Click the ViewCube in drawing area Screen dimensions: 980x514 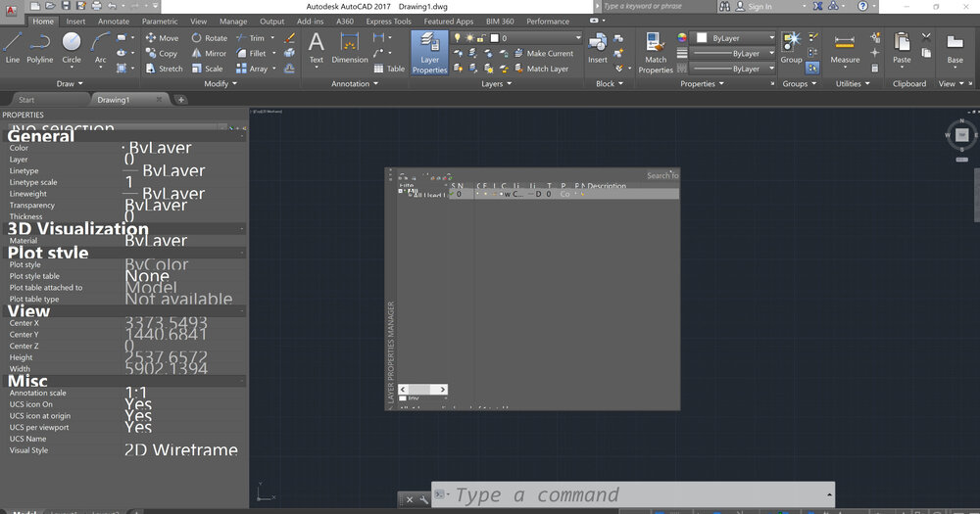962,135
